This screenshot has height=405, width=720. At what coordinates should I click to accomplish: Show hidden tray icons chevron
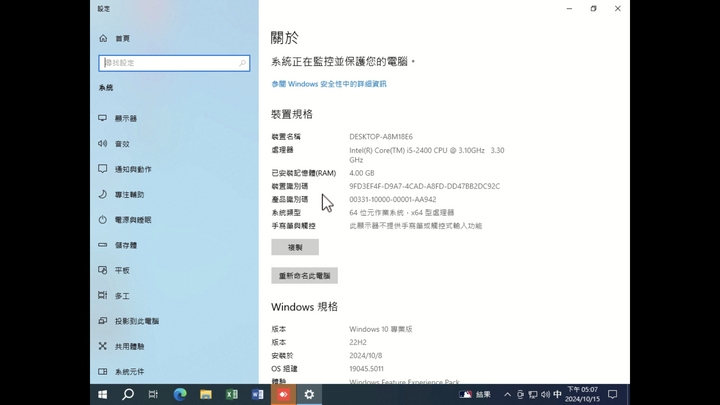507,394
